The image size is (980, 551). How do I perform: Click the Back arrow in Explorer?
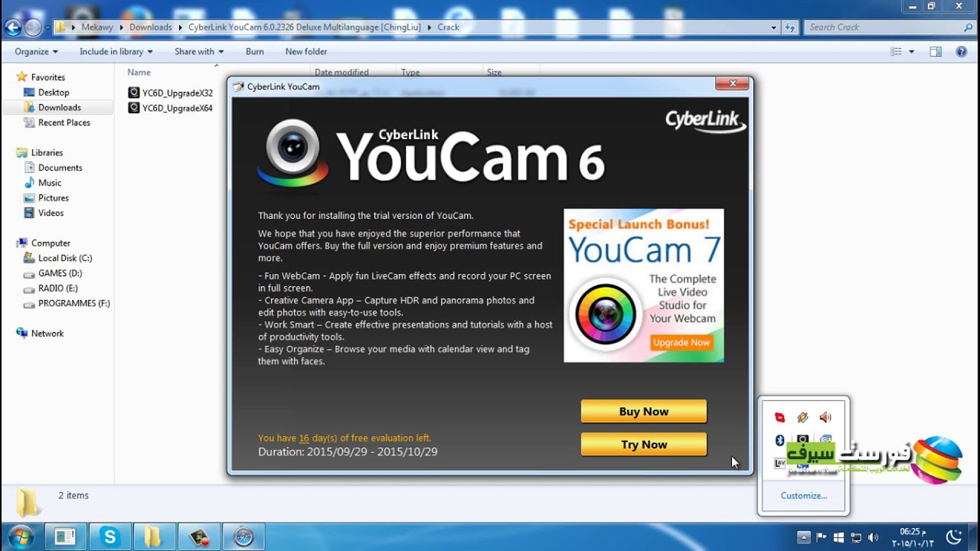pyautogui.click(x=12, y=28)
